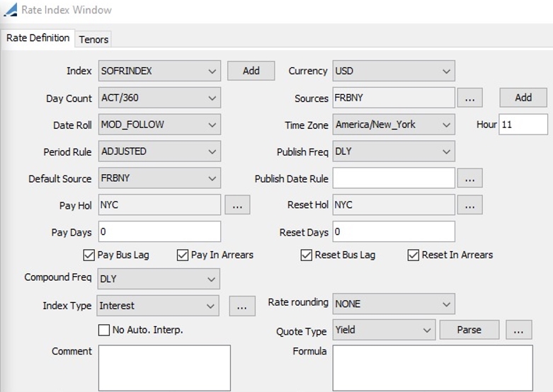This screenshot has width=553, height=392.
Task: Click the Pay Hol ellipsis button
Action: (237, 204)
